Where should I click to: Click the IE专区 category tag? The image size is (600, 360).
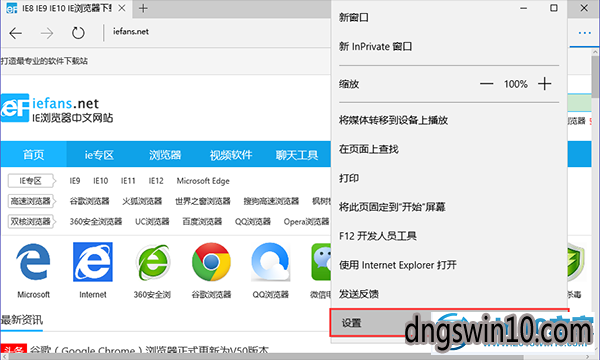[31, 181]
